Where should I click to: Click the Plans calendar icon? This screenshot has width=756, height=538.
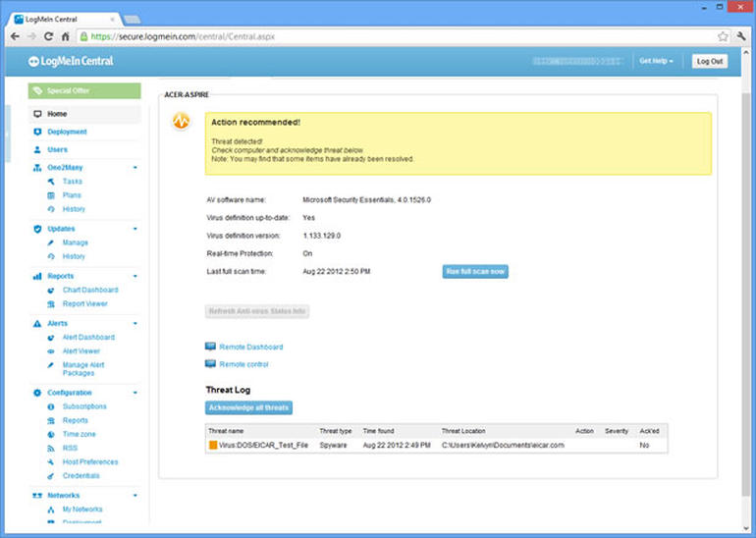(x=51, y=195)
